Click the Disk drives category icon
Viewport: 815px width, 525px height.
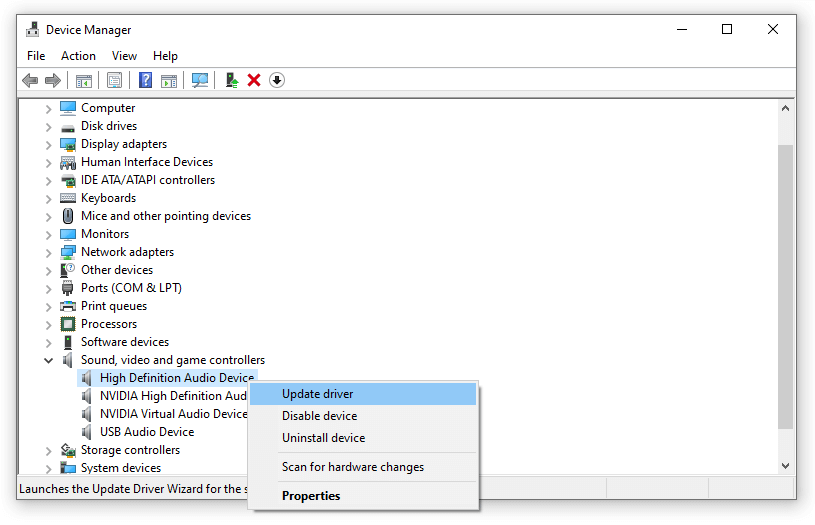(x=68, y=127)
